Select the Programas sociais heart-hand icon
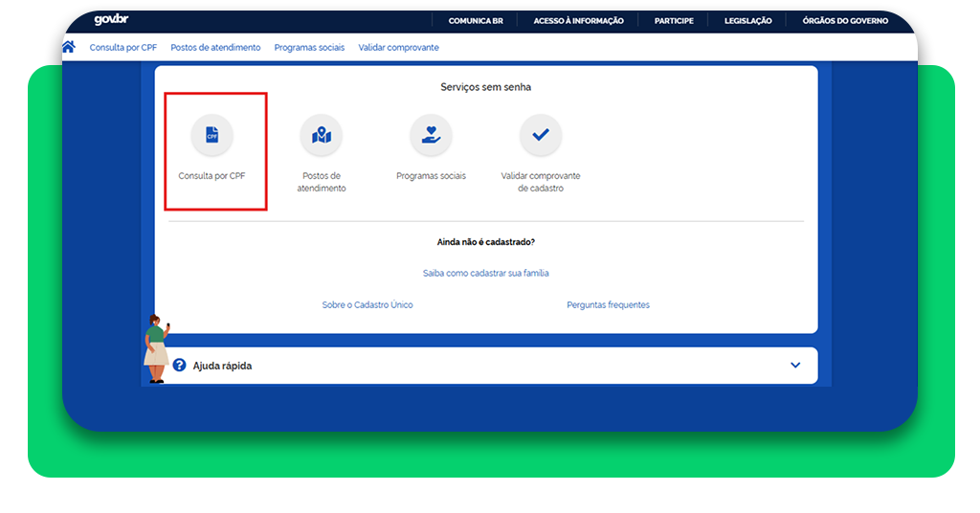Screen dimensions: 980x513 coord(431,136)
